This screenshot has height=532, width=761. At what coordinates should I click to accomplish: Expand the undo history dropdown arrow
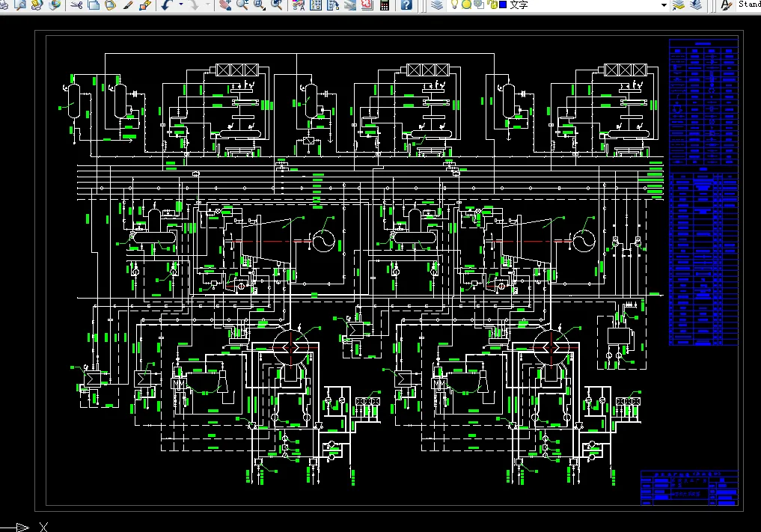180,4
